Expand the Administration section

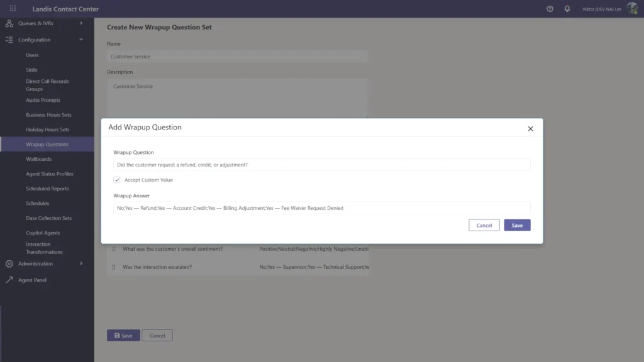pos(81,263)
